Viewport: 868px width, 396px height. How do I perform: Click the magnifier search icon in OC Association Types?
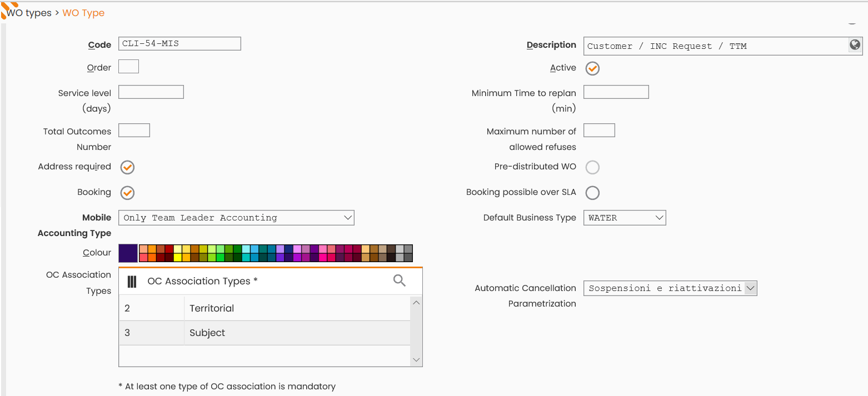(x=399, y=280)
